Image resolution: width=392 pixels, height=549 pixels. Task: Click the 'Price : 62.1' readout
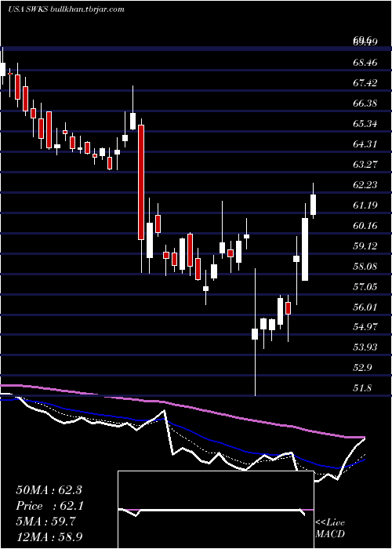pos(49,506)
